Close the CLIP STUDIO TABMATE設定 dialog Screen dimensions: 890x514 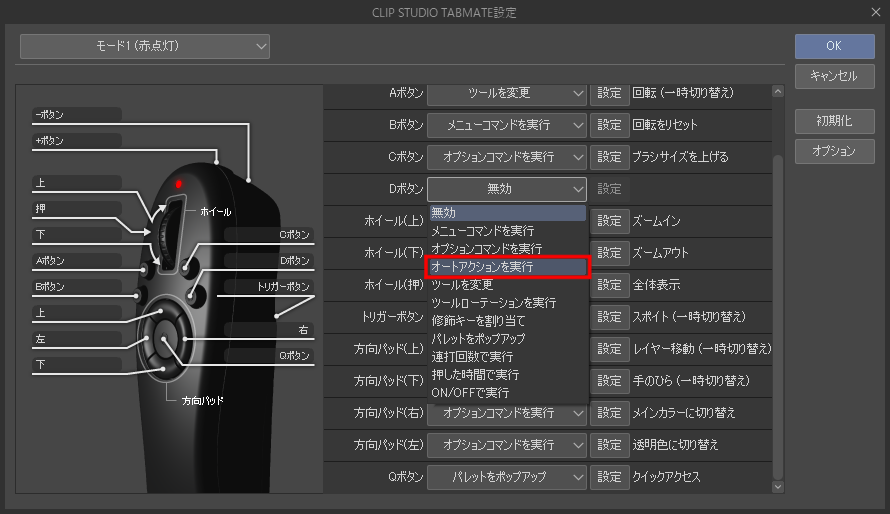[876, 12]
